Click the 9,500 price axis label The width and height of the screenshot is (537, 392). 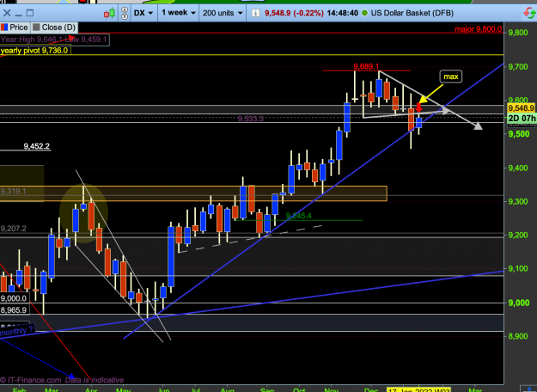[518, 134]
